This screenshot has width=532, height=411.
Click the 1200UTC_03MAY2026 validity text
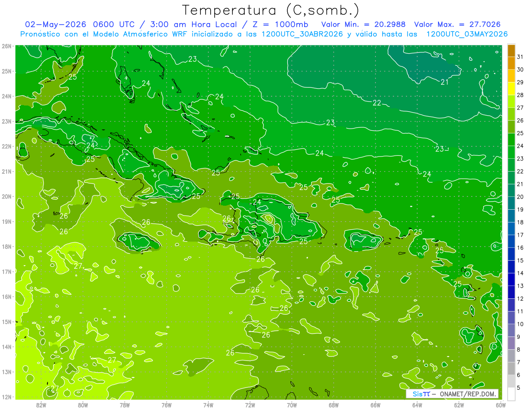click(x=467, y=34)
